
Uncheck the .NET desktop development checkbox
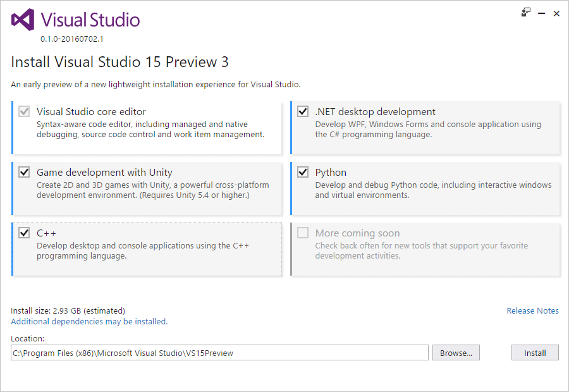coord(302,111)
